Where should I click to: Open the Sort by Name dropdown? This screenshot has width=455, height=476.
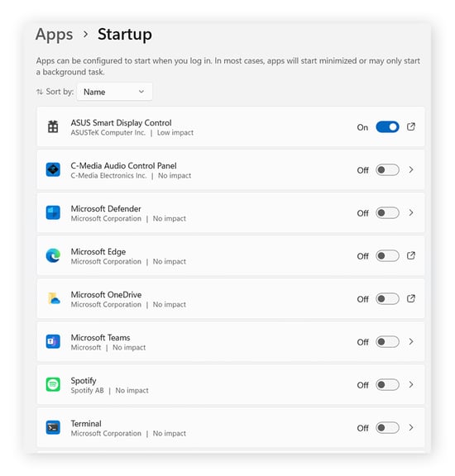[x=114, y=92]
